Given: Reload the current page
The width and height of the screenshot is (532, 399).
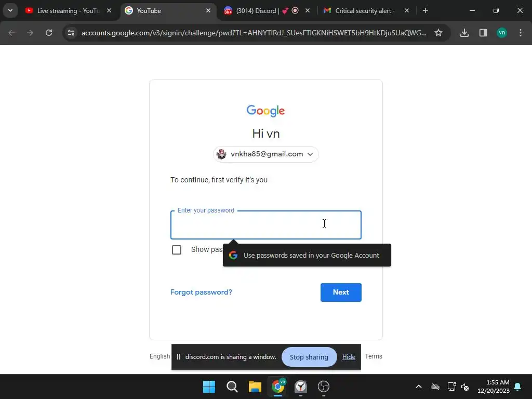Looking at the screenshot, I should (x=49, y=33).
